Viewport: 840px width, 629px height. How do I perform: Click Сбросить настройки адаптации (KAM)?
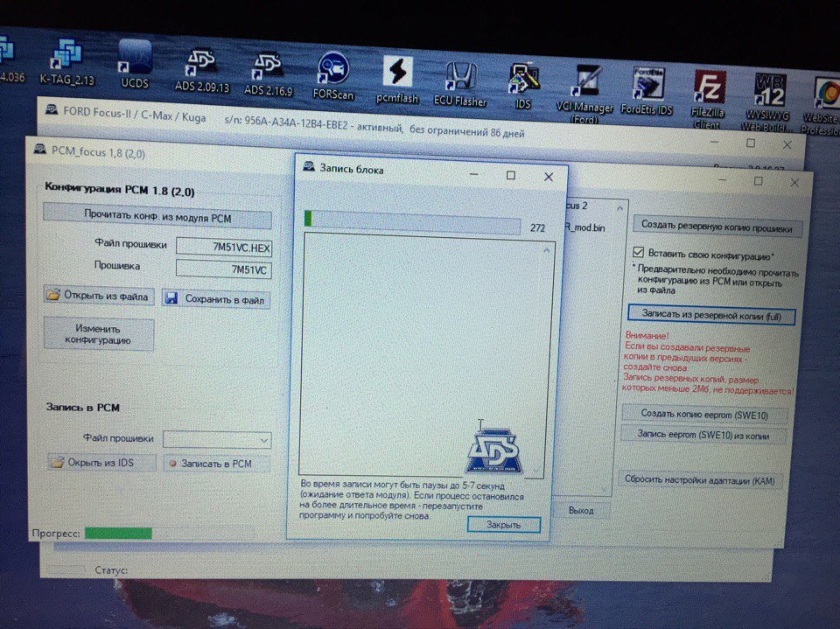700,480
